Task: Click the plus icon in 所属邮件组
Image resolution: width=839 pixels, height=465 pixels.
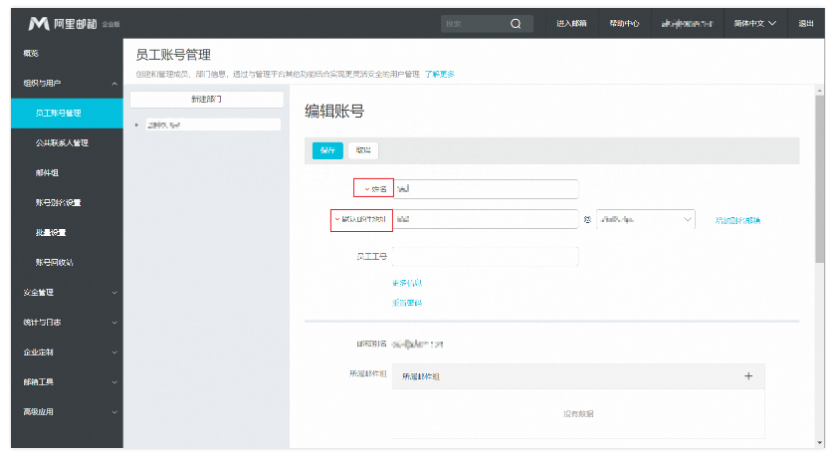Action: [x=747, y=376]
